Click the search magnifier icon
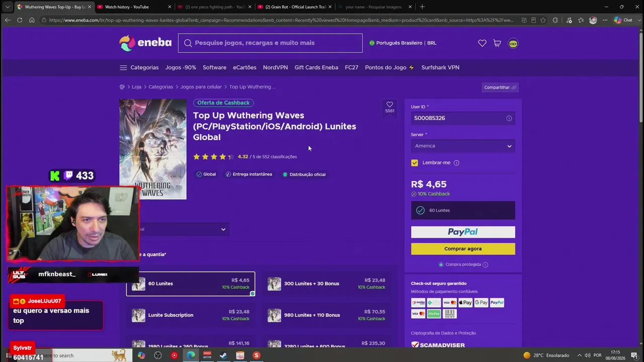This screenshot has width=644, height=362. pyautogui.click(x=188, y=43)
